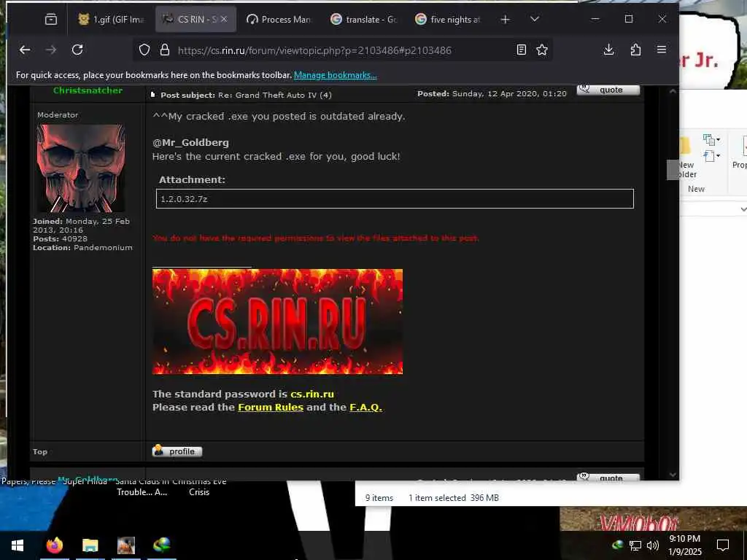Click the profile button under the post
Image resolution: width=747 pixels, height=560 pixels.
tap(177, 451)
